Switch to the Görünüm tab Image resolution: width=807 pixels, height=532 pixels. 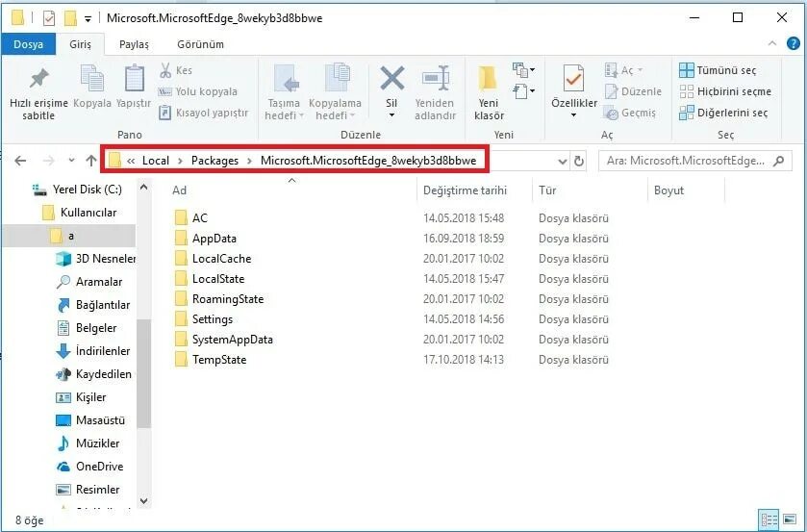click(x=200, y=44)
